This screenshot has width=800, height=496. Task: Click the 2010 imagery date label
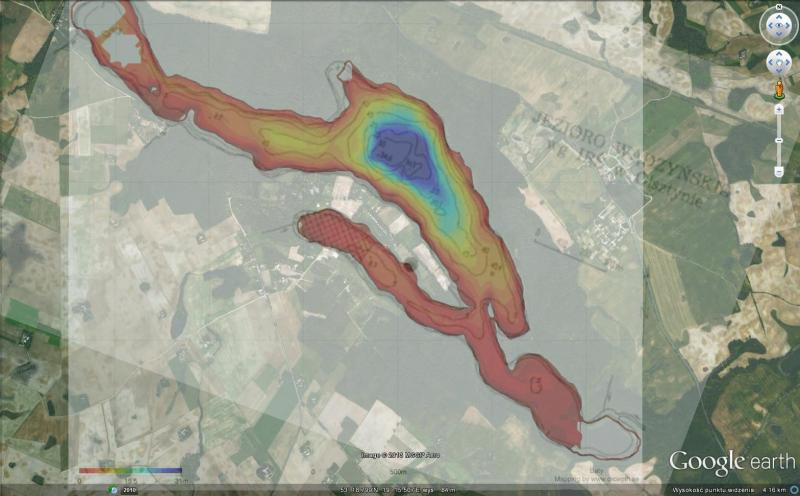(x=128, y=490)
